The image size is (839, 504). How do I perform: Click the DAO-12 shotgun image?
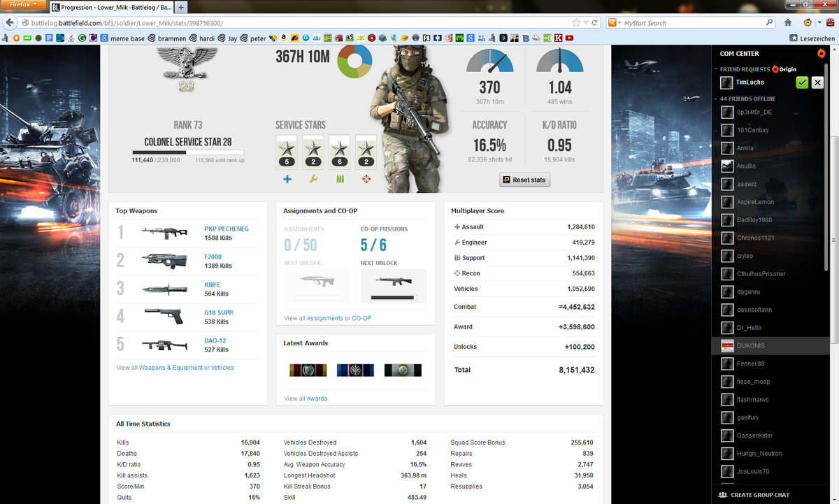pos(164,345)
